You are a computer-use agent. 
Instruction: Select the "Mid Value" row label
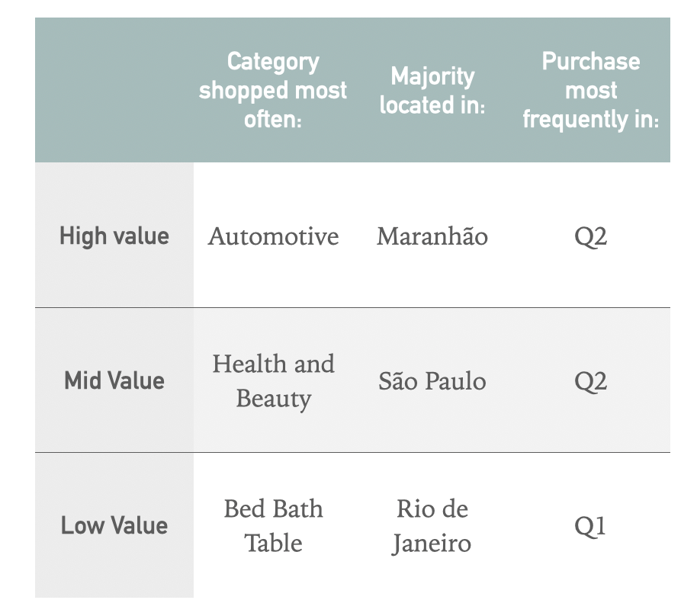[114, 380]
